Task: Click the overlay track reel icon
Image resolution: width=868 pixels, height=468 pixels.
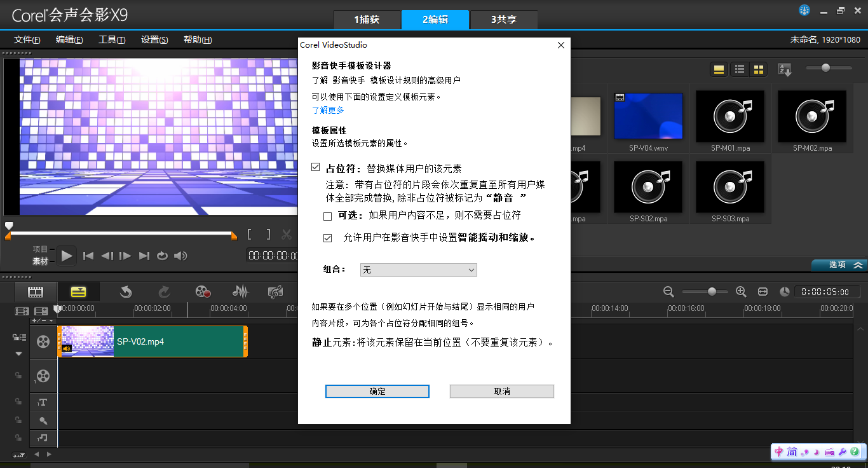Action: coord(43,376)
